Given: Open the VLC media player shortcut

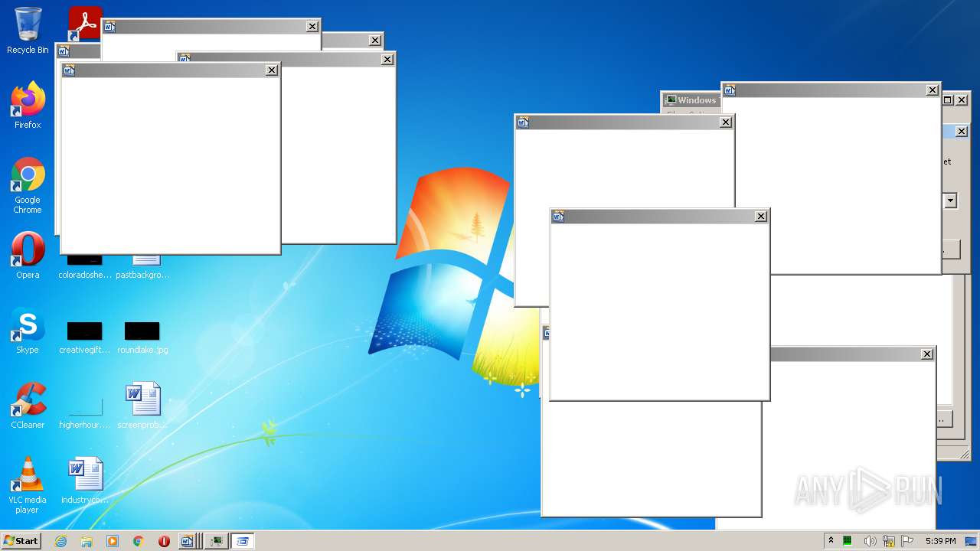Looking at the screenshot, I should [x=28, y=485].
